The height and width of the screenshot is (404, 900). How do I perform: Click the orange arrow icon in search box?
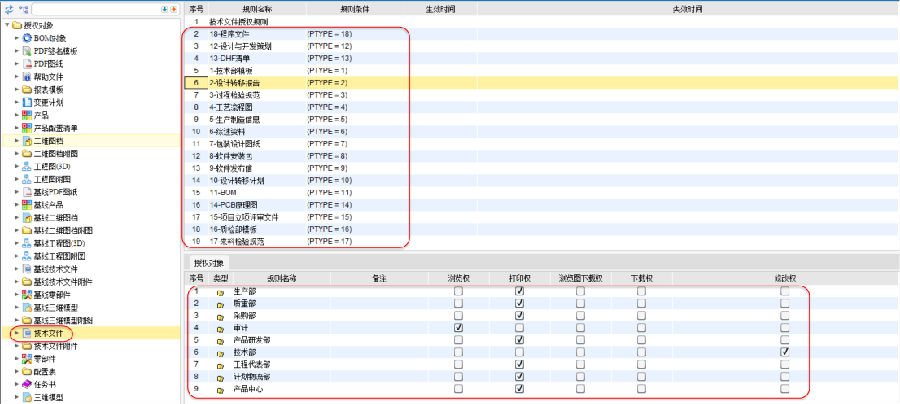click(173, 9)
